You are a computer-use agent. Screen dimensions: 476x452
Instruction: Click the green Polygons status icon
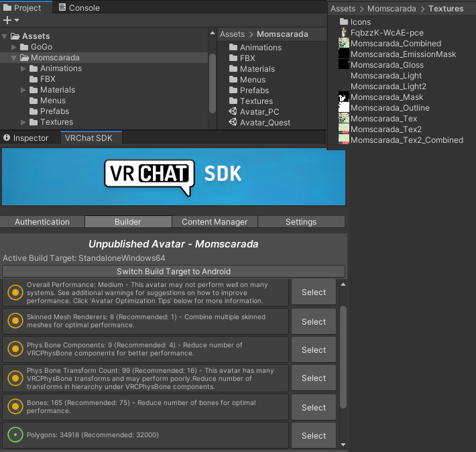(15, 435)
